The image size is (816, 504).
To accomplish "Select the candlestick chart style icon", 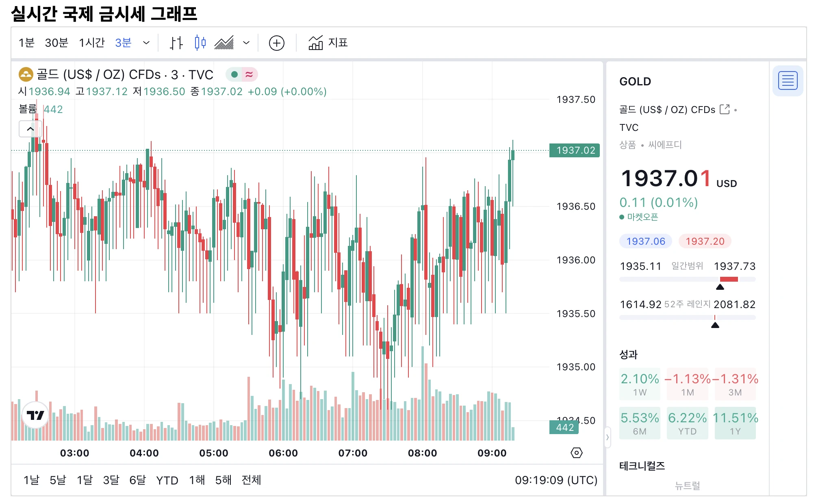I will click(x=200, y=43).
